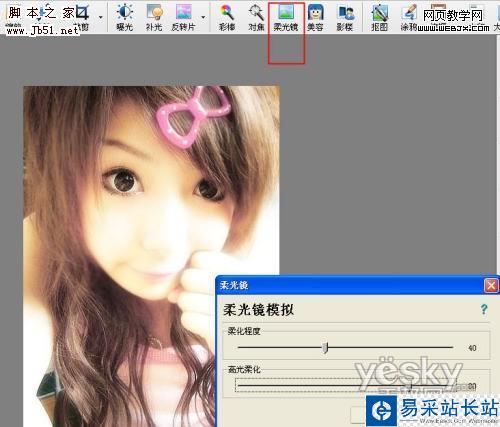Open the 彩棒 color wand tool

(x=227, y=17)
